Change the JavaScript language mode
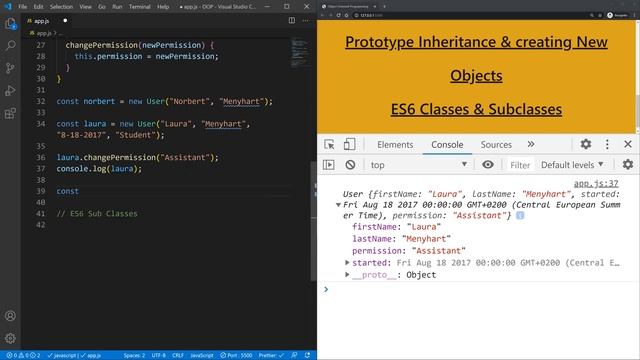This screenshot has width=640, height=360. [x=202, y=355]
